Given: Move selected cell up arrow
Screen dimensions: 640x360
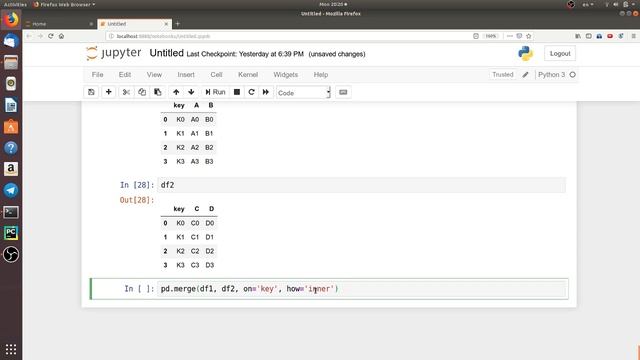Looking at the screenshot, I should [x=176, y=92].
